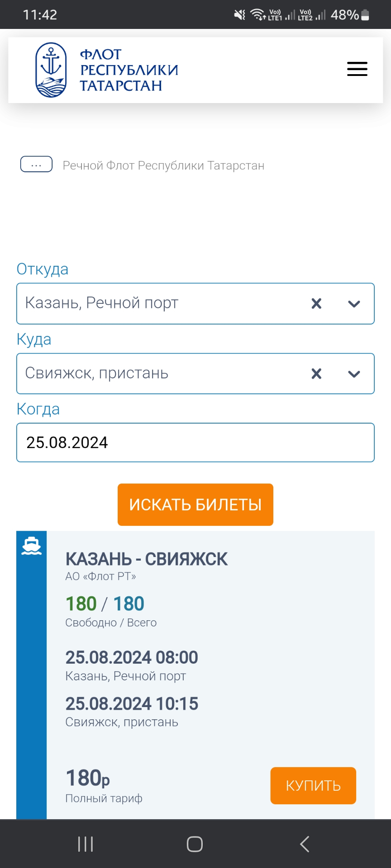Open the Когда date field

pyautogui.click(x=195, y=442)
